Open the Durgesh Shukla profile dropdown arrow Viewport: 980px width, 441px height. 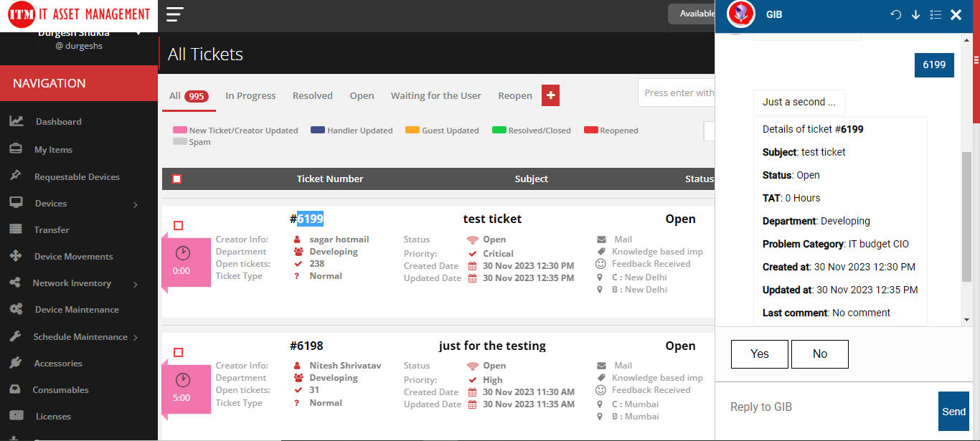point(138,33)
